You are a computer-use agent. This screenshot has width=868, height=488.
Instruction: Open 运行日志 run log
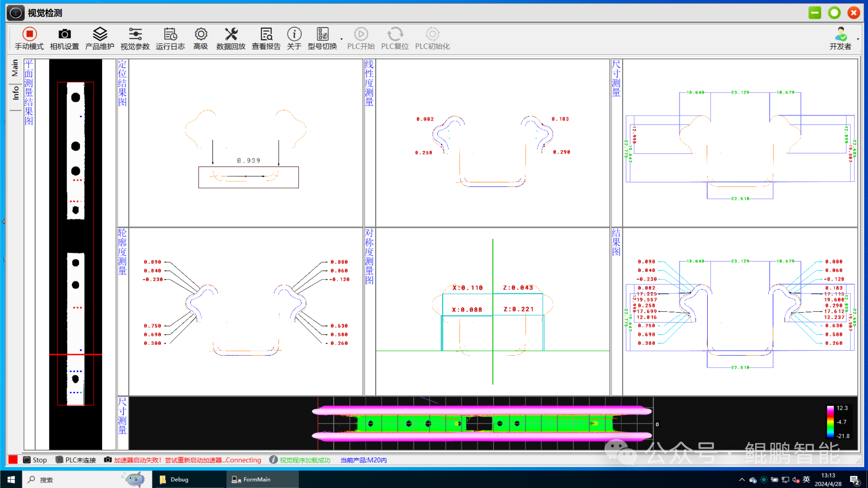click(x=170, y=34)
